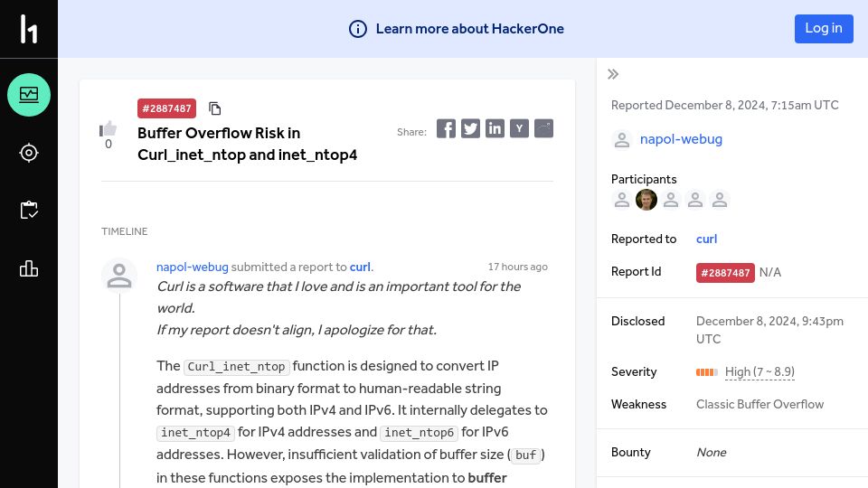Screen dimensions: 868x488
Task: Click the High (7 ~ 8.9) severity label
Action: pos(759,371)
